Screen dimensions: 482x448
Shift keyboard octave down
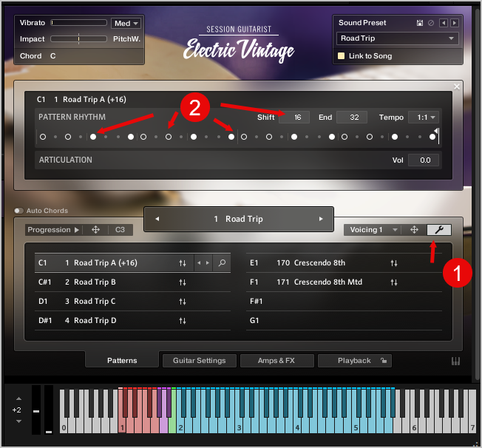click(x=18, y=421)
